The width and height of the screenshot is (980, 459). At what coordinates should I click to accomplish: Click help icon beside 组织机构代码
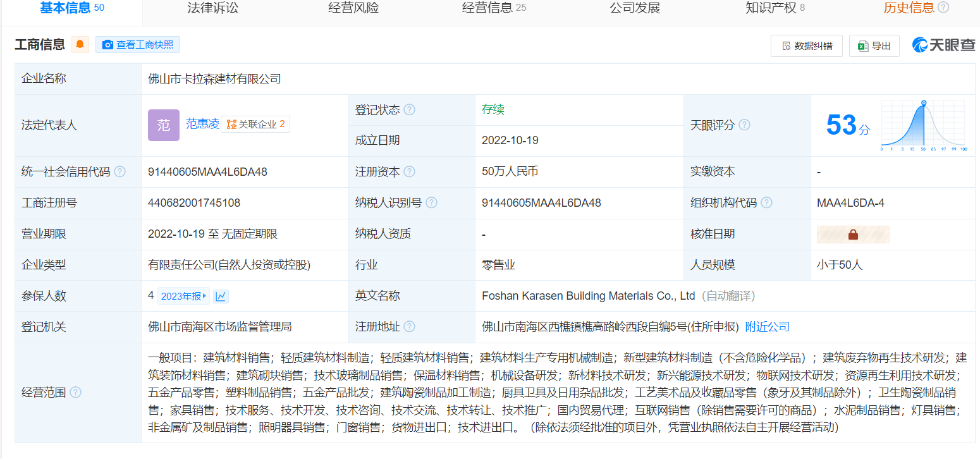[766, 203]
